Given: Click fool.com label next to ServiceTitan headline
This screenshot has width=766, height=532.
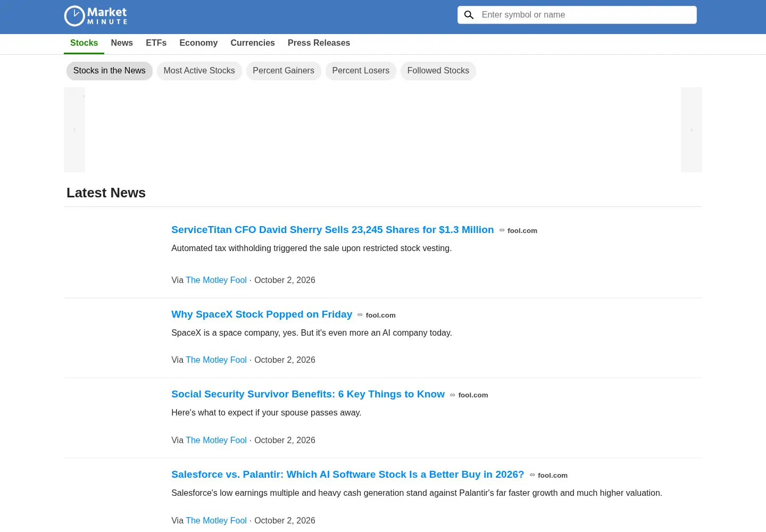Looking at the screenshot, I should click(522, 231).
